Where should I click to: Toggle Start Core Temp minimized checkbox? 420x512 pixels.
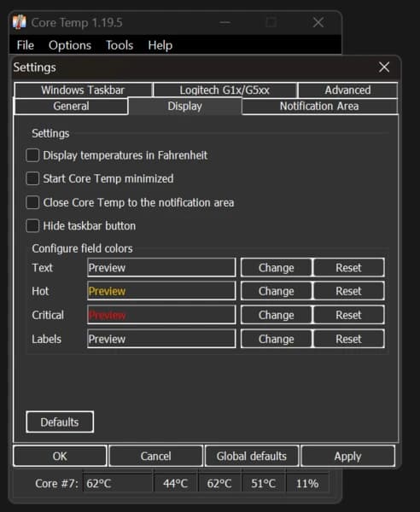point(32,178)
